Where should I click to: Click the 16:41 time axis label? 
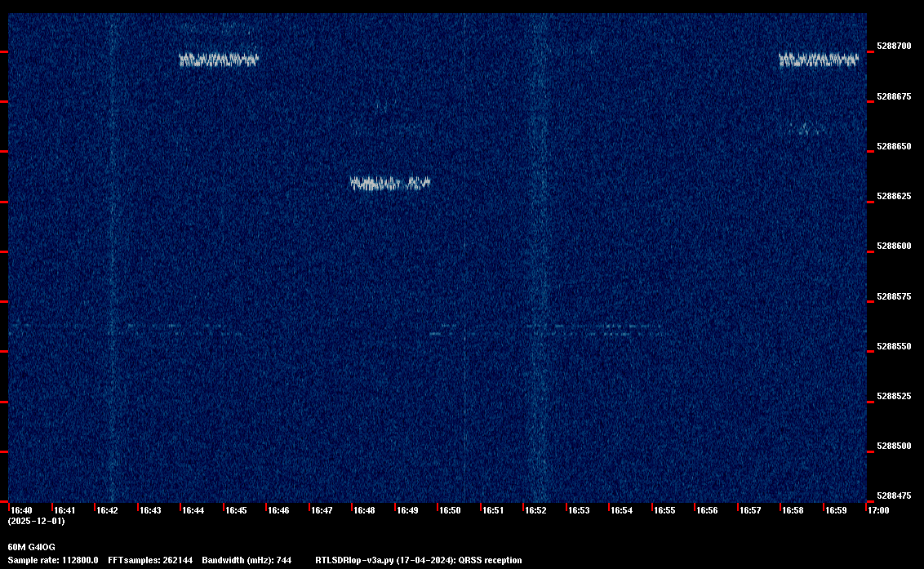[x=64, y=510]
